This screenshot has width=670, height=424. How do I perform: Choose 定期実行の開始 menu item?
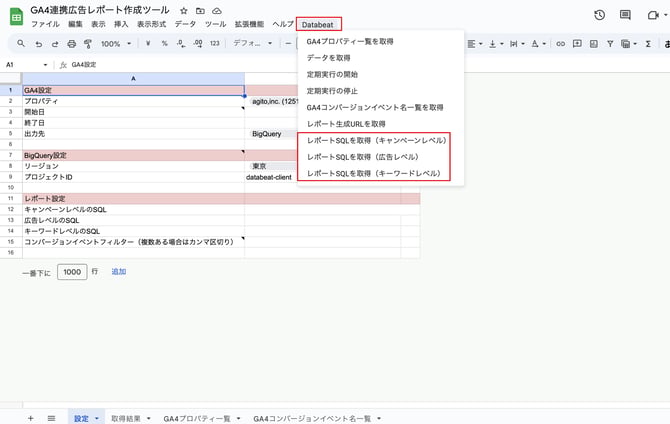[x=380, y=74]
